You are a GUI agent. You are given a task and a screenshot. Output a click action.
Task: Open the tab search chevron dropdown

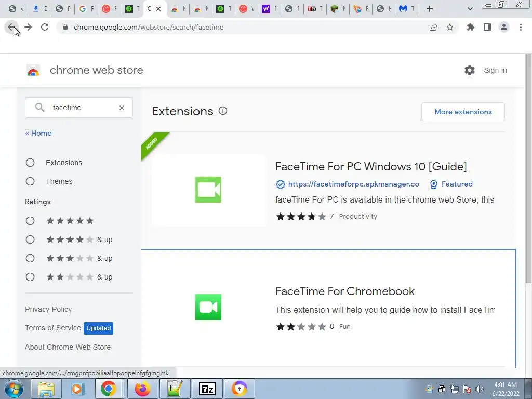(470, 9)
